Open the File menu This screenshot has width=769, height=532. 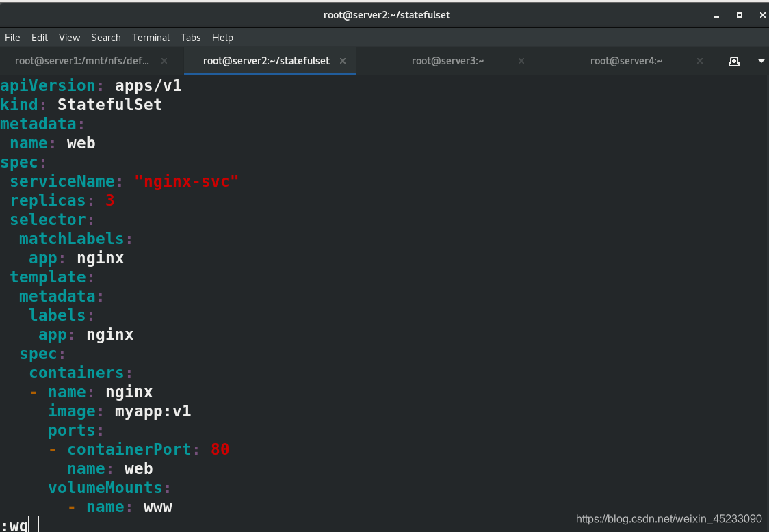pyautogui.click(x=12, y=37)
